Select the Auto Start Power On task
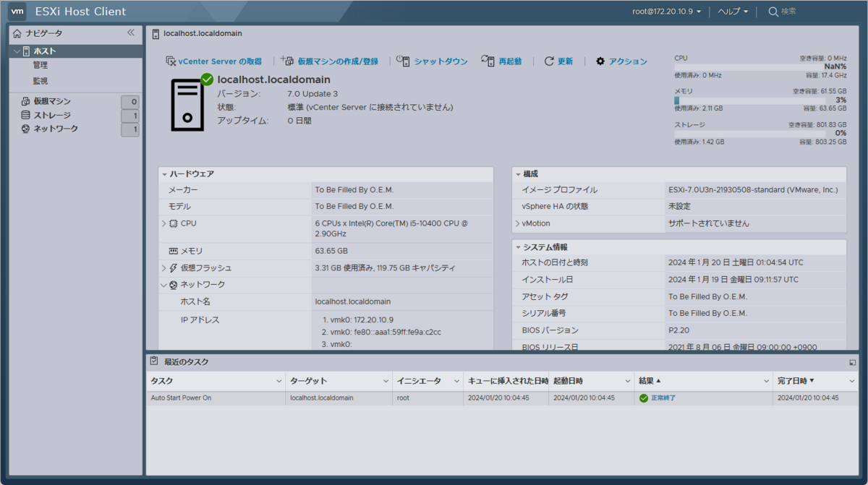868x485 pixels. coord(502,398)
